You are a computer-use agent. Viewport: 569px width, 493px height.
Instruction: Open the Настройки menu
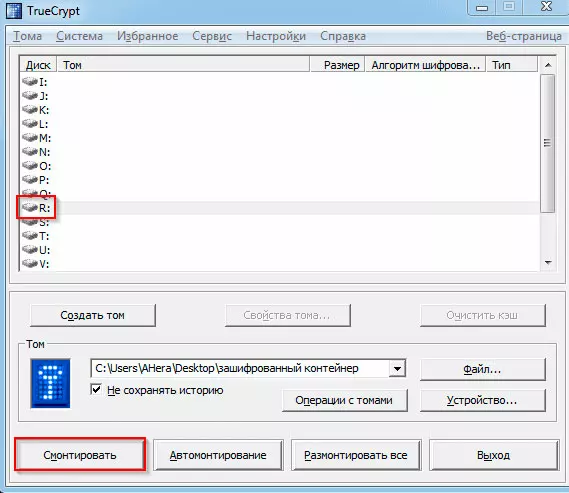(x=276, y=36)
